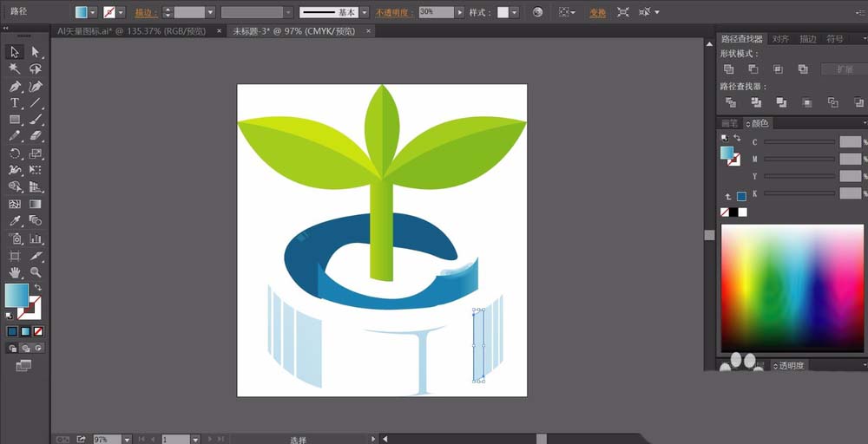Select the Lasso tool
868x444 pixels.
coord(36,69)
